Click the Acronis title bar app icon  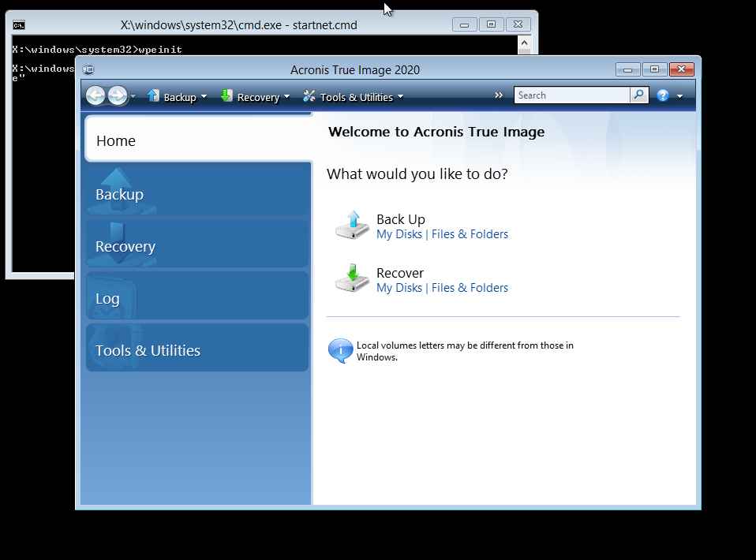(x=88, y=70)
